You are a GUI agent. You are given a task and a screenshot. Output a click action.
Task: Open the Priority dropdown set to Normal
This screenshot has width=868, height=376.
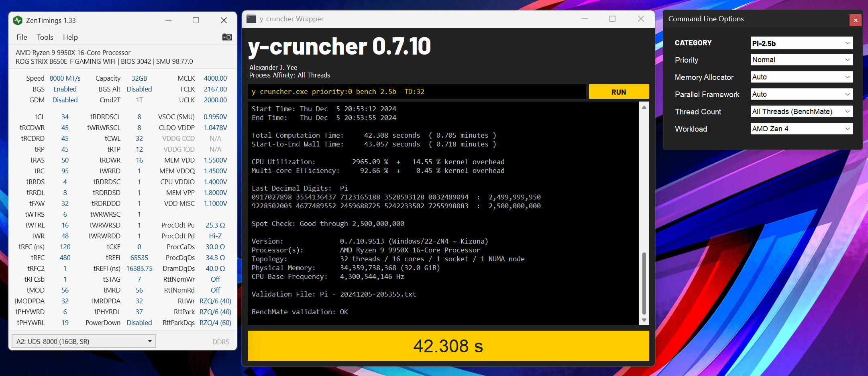(802, 60)
